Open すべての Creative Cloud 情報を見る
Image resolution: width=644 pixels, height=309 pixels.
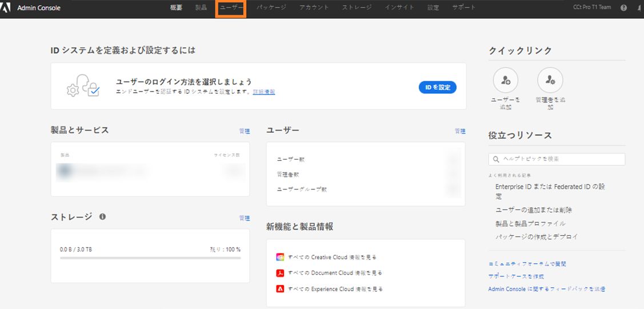[x=332, y=257]
